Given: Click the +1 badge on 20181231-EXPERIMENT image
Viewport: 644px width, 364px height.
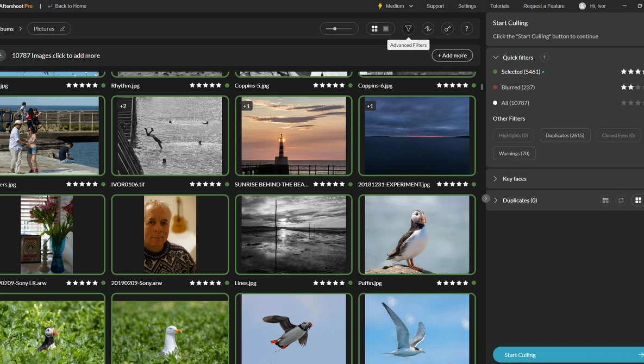Looking at the screenshot, I should click(370, 106).
